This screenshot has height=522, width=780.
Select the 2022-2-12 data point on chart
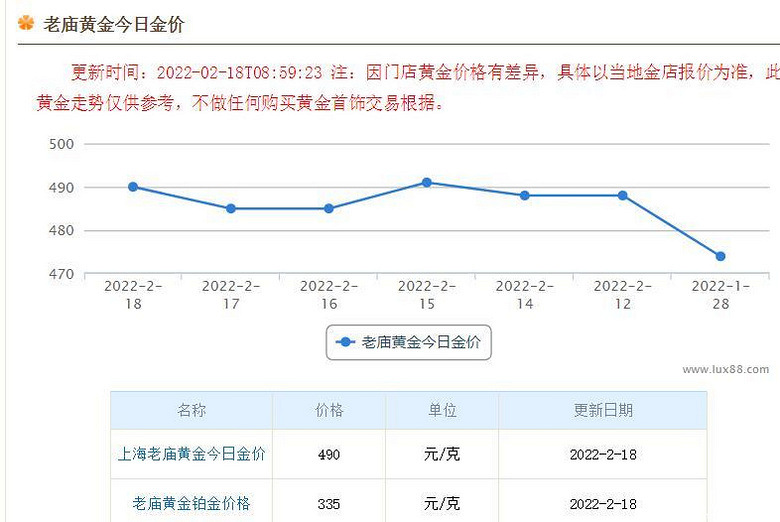tap(623, 196)
